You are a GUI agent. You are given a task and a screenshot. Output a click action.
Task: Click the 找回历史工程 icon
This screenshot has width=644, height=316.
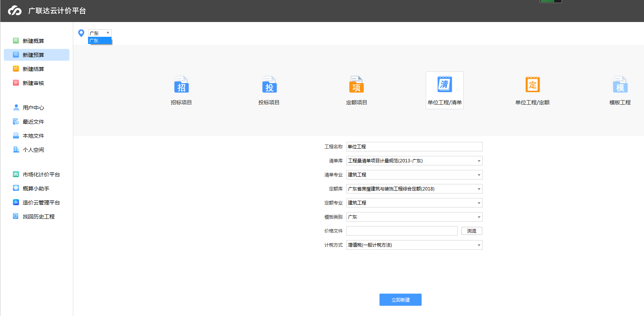16,216
